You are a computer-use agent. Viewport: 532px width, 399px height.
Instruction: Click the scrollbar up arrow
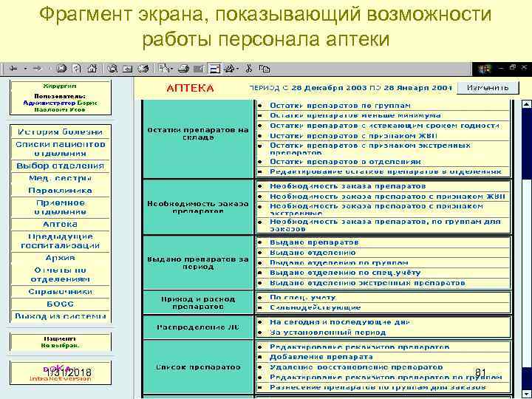526,104
